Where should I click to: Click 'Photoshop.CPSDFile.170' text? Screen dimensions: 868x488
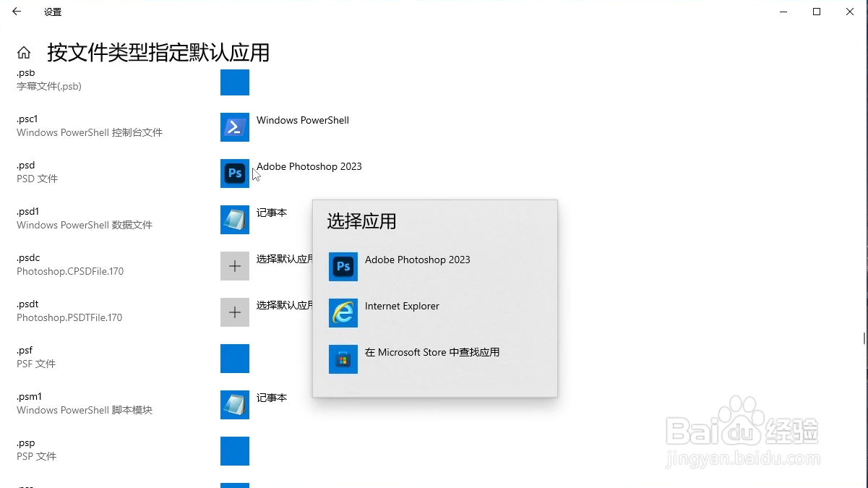pos(70,272)
